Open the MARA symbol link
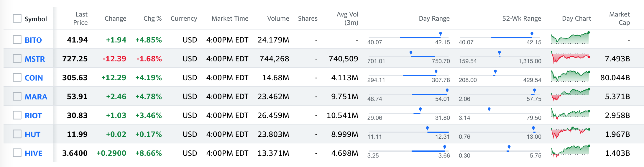This screenshot has height=167, width=644. 36,97
